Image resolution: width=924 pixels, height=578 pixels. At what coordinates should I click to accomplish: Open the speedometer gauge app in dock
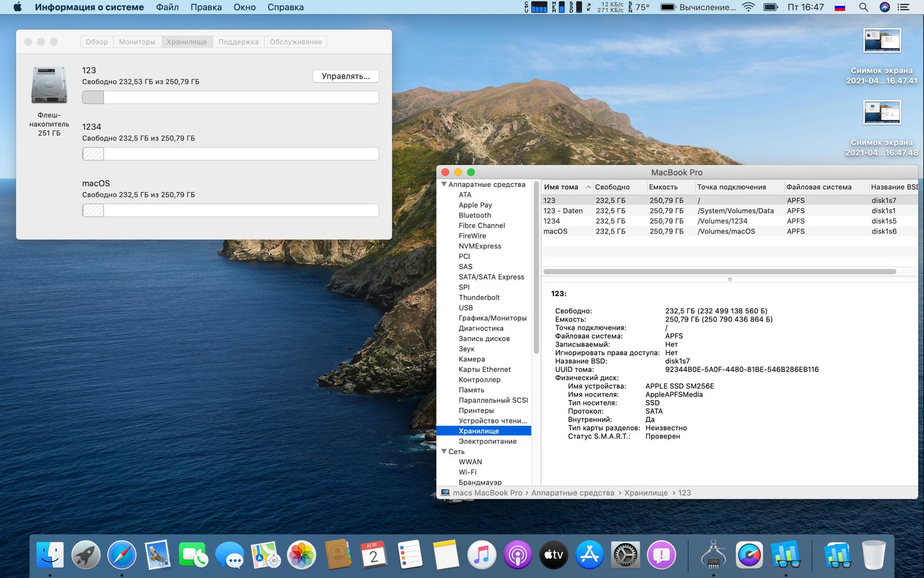click(x=750, y=555)
